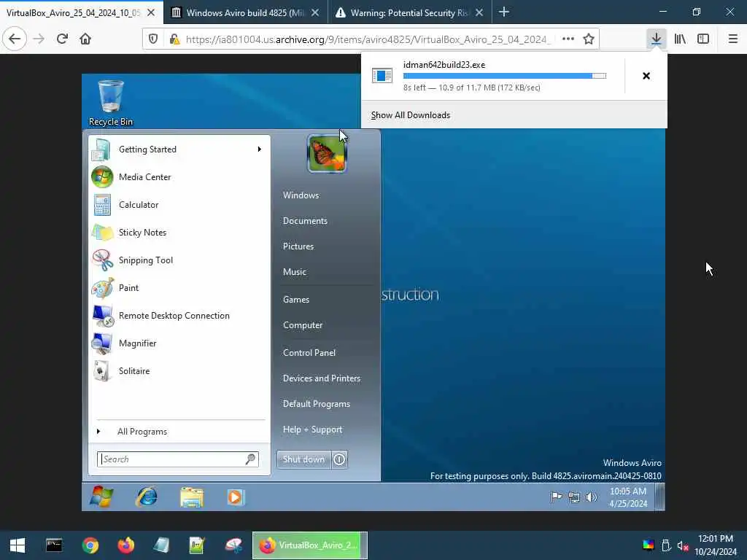
Task: Switch to Windows Aviro build 4825 tab
Action: point(245,12)
